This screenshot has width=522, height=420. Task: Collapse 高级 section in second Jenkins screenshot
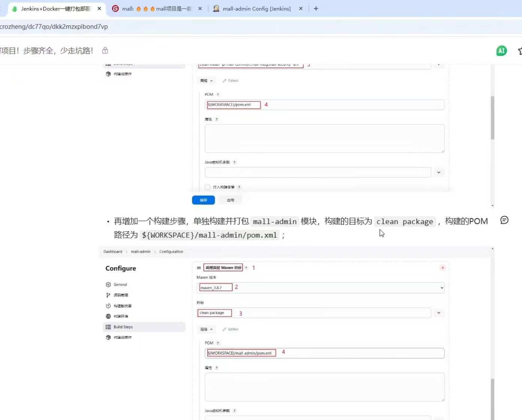pos(206,329)
